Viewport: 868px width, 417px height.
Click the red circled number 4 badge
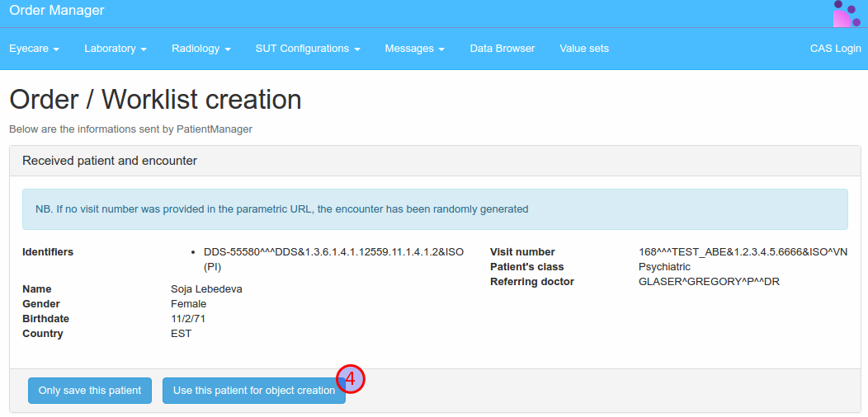pyautogui.click(x=350, y=379)
